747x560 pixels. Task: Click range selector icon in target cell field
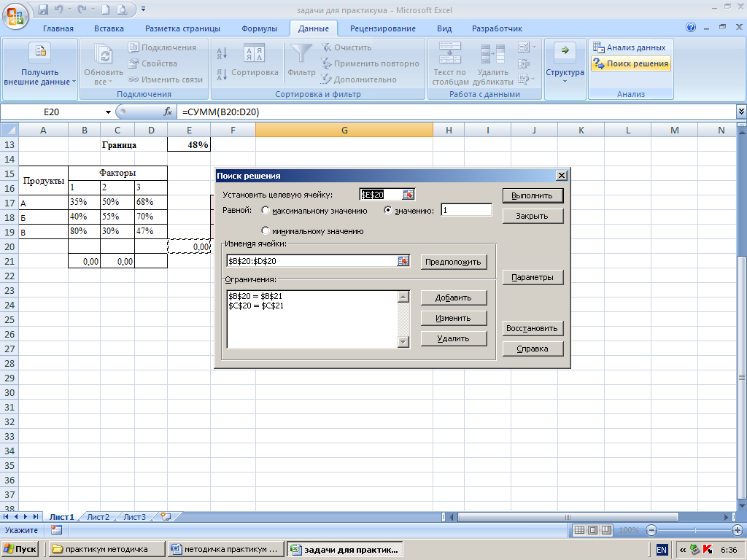click(x=409, y=195)
